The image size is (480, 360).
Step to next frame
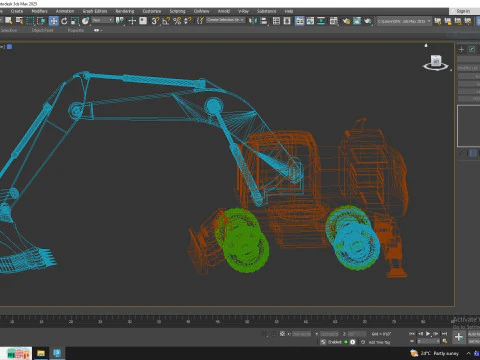(x=436, y=333)
